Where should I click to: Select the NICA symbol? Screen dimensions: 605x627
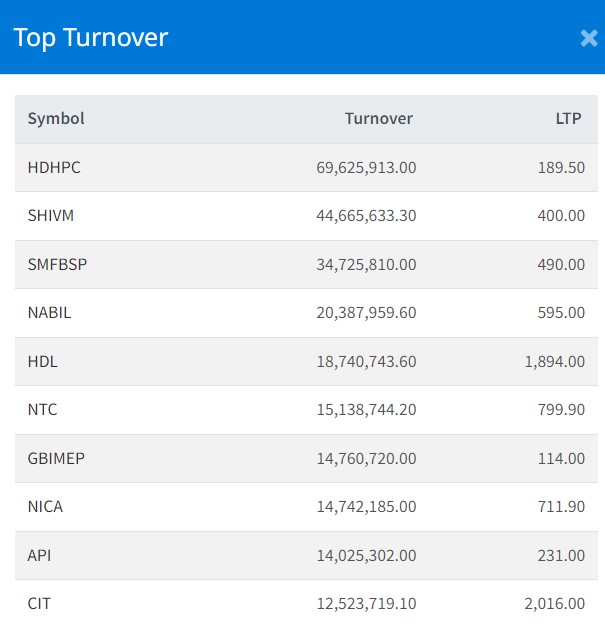coord(45,507)
